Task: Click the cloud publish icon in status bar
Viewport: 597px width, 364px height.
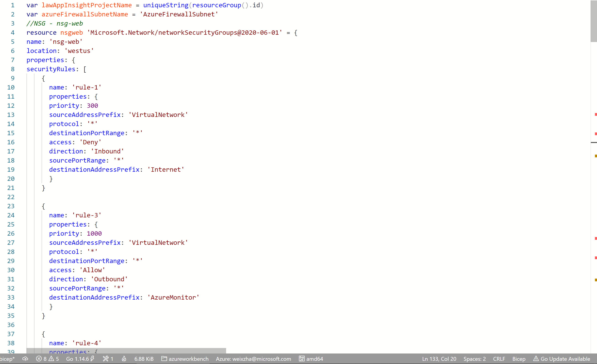Action: [25, 359]
